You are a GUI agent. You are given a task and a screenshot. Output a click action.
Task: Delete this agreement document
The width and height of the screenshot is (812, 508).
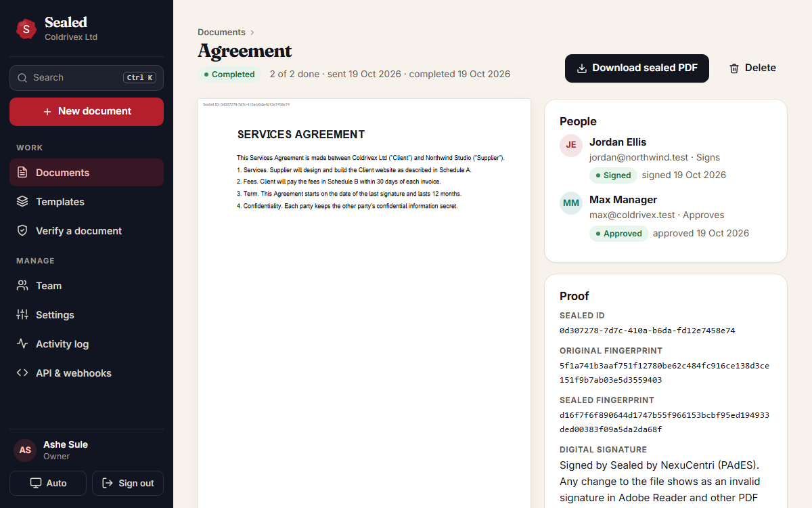click(752, 68)
